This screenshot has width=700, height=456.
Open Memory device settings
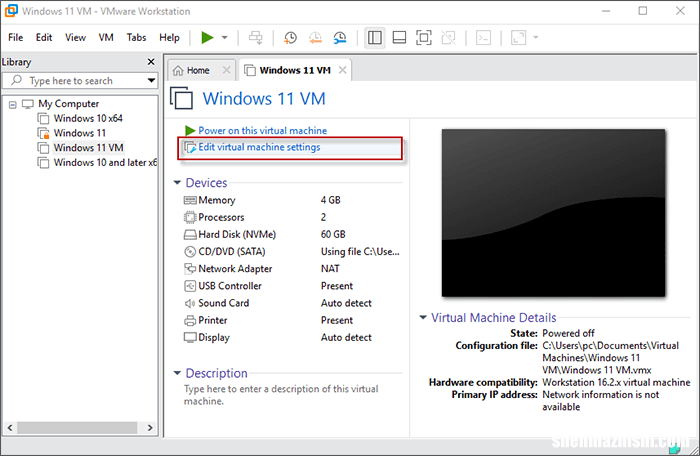coord(217,200)
